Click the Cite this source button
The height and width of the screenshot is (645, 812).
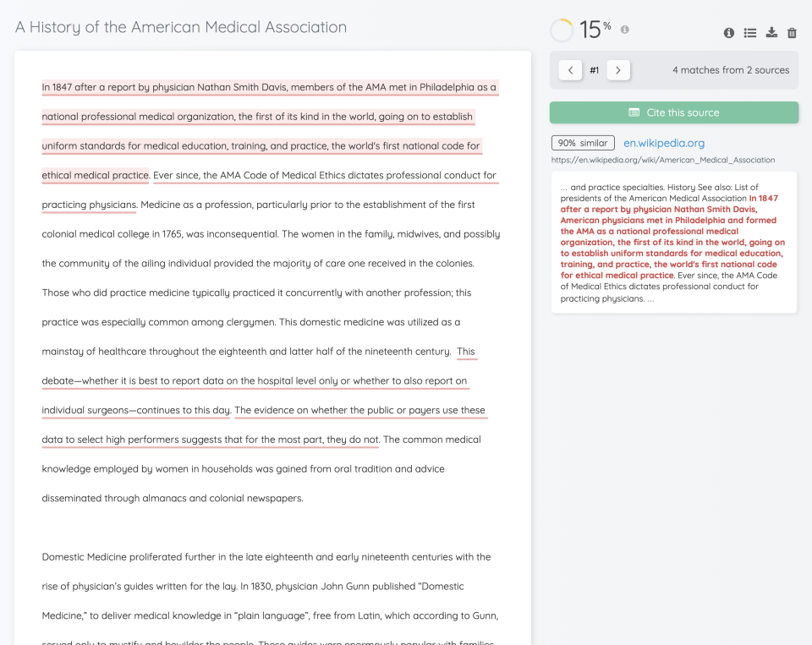pos(673,112)
